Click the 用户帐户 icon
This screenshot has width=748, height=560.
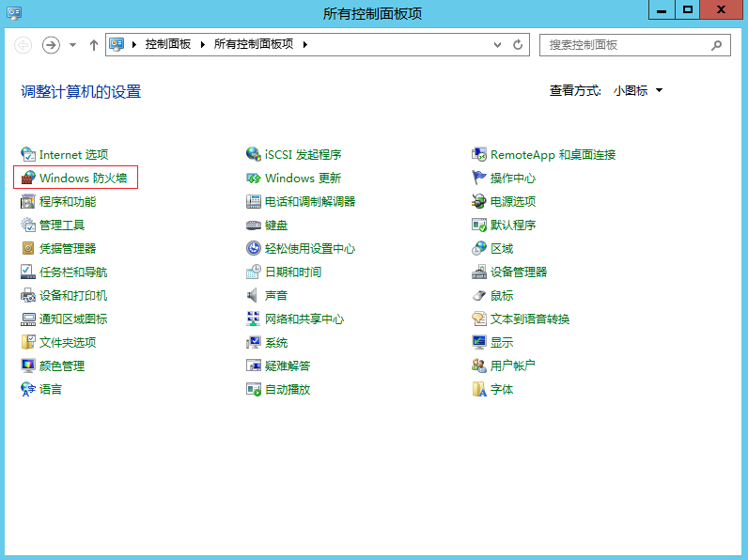[x=479, y=366]
